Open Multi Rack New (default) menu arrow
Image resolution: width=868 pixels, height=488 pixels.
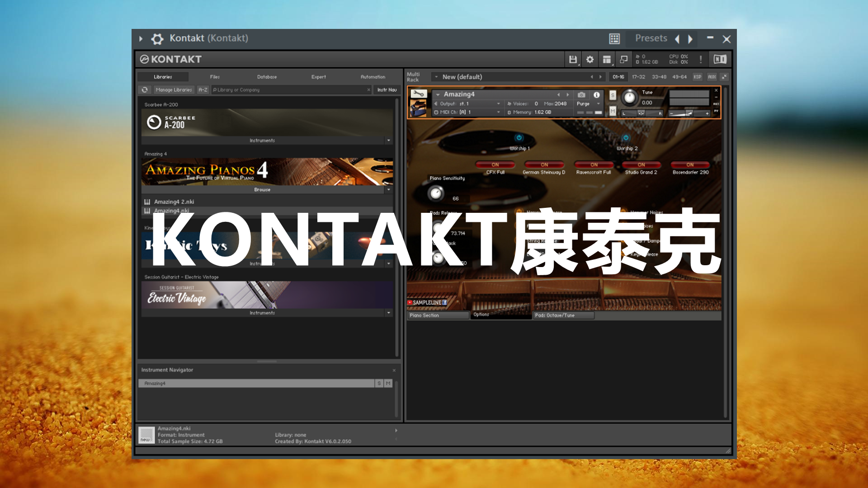(436, 77)
